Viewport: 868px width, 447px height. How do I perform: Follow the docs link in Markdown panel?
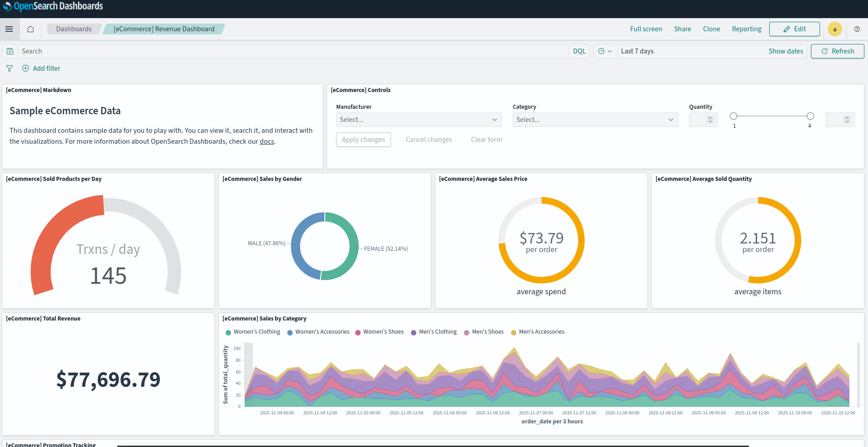coord(266,141)
